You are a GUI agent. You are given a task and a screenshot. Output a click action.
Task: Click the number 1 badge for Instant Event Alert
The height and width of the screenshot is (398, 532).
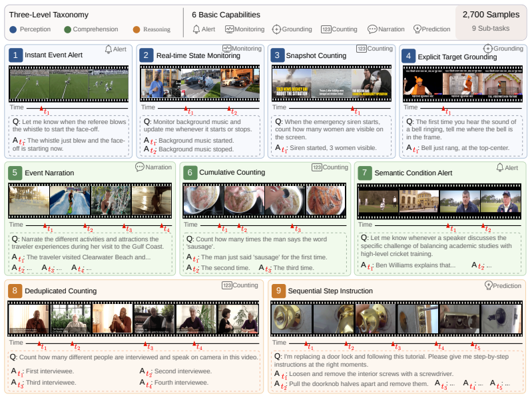15,55
